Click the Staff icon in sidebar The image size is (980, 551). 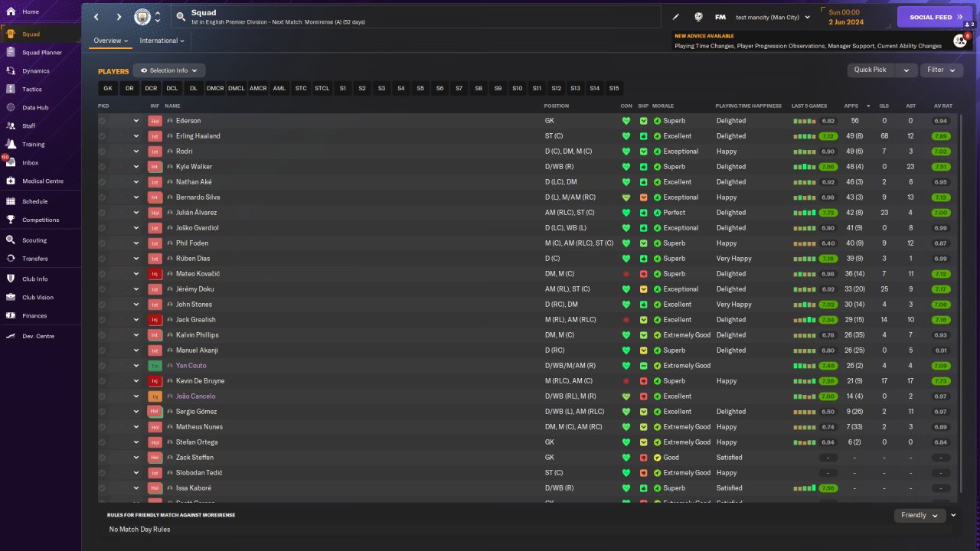click(11, 126)
